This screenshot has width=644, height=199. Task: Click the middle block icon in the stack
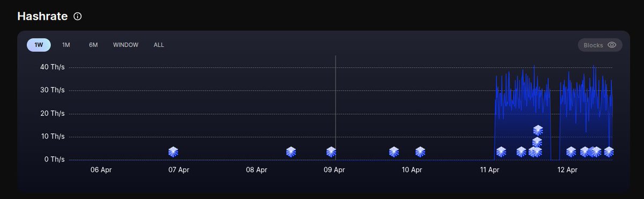click(x=537, y=142)
